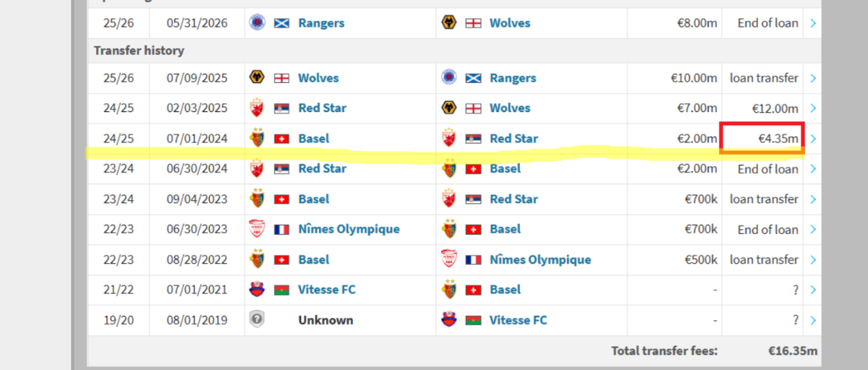Screen dimensions: 868x370
Task: Click the Burkina Faso flag next to Vitesse FC in 08/01/2019 row
Action: click(473, 320)
